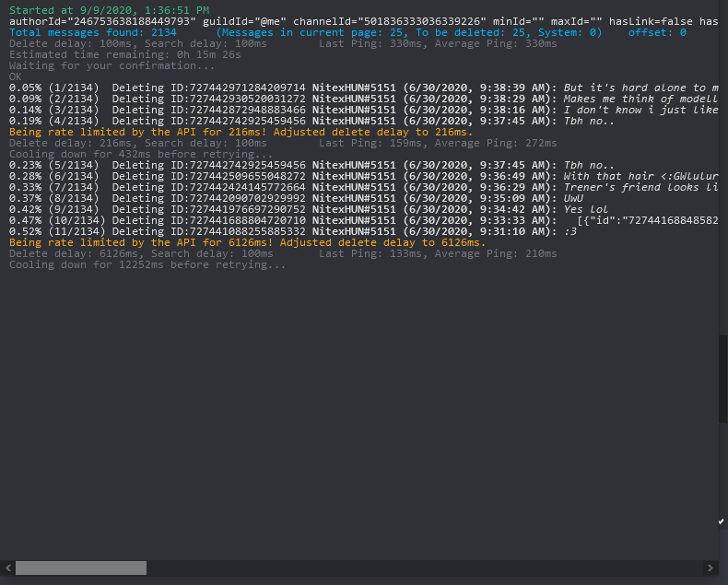The height and width of the screenshot is (585, 728).
Task: Click "Estimated time remaining: 0h 15m 26s"
Action: click(x=125, y=54)
